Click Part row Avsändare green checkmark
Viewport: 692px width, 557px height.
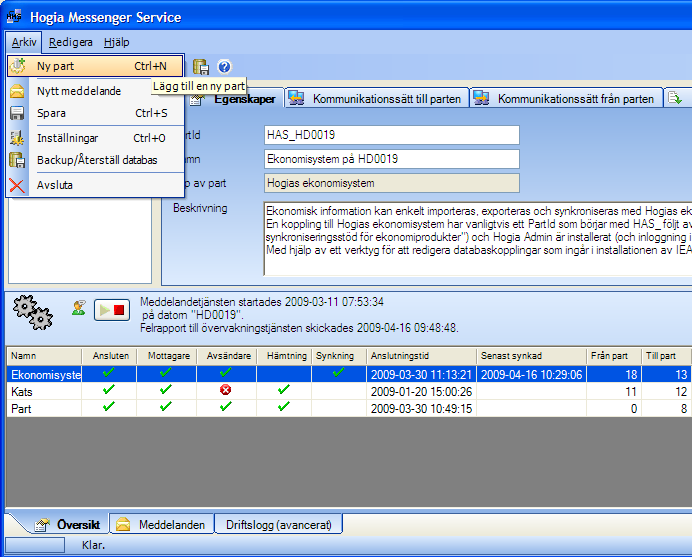(x=226, y=406)
